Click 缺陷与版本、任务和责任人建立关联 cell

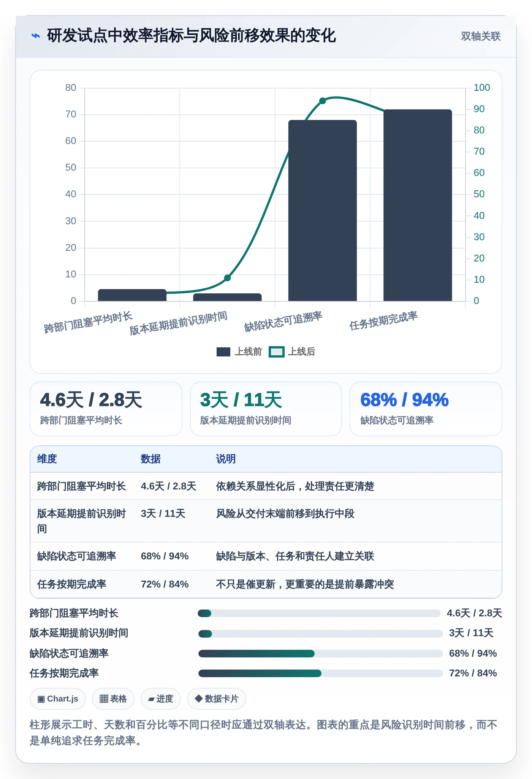pyautogui.click(x=295, y=556)
